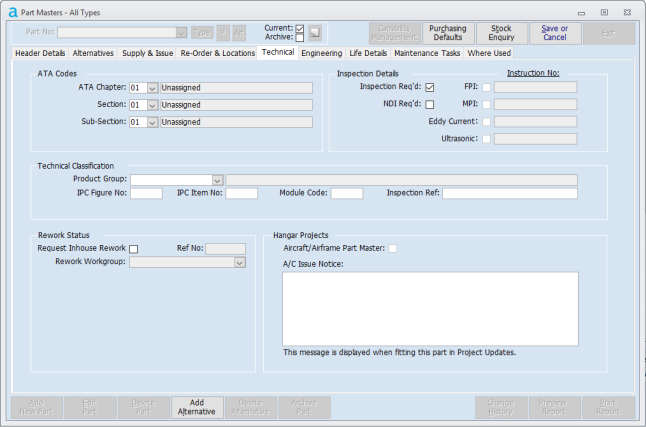Image resolution: width=646 pixels, height=427 pixels.
Task: Click the Save or Cancel button
Action: (555, 33)
